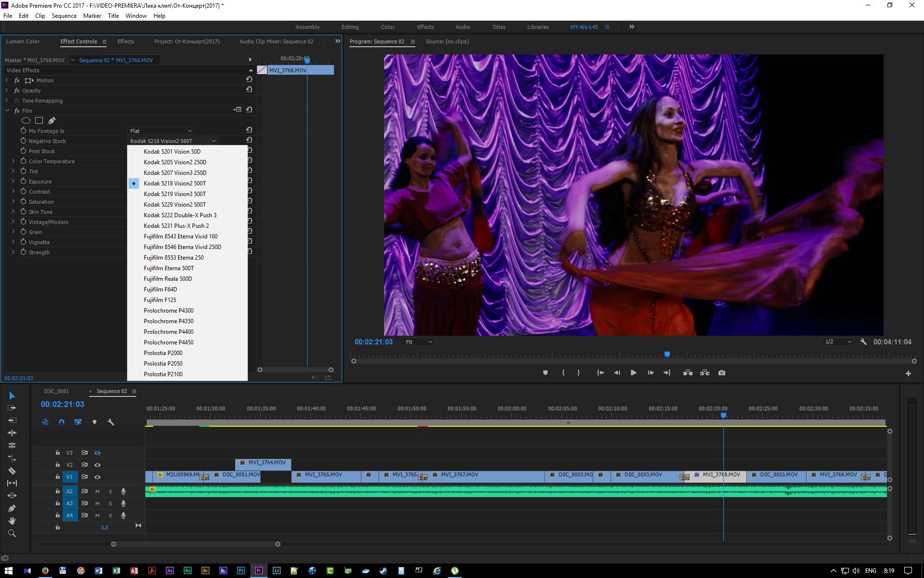Select the Selection tool arrow
Viewport: 924px width, 578px height.
(x=12, y=396)
